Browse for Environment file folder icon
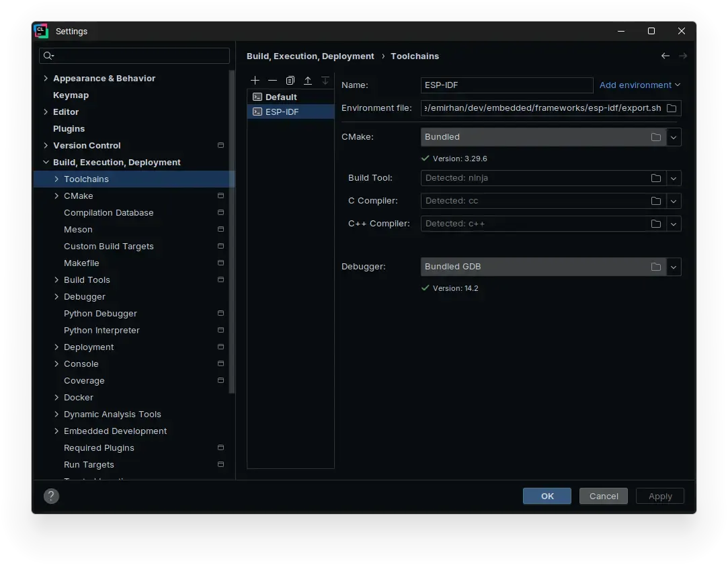The height and width of the screenshot is (565, 728). coord(672,108)
